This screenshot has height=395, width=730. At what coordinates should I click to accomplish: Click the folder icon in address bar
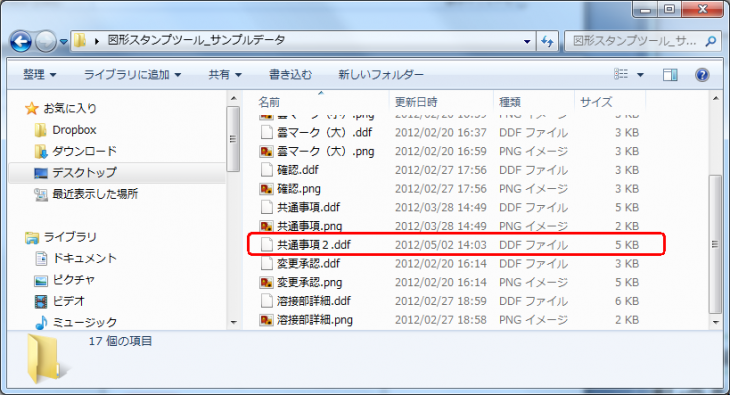(80, 41)
